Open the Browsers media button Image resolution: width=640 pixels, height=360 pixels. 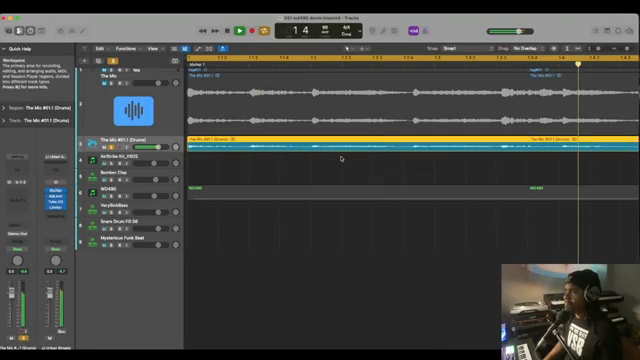[x=629, y=31]
